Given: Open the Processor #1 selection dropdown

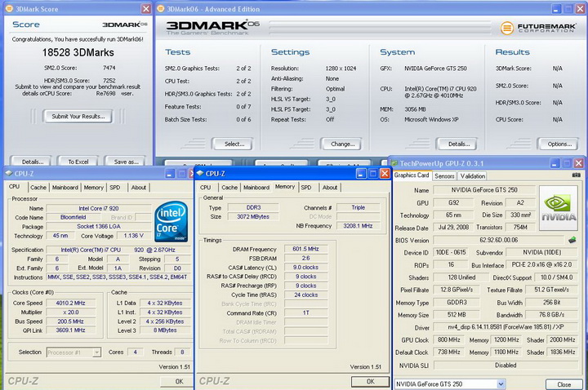Looking at the screenshot, I should pos(96,352).
